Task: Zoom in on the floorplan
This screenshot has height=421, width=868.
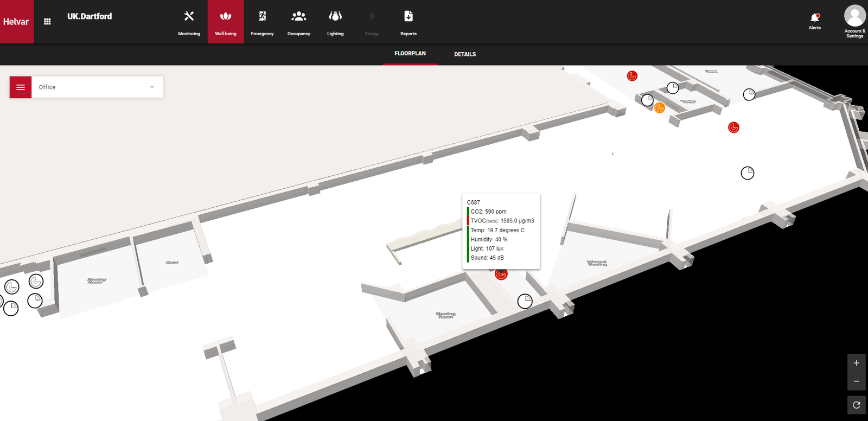Action: pyautogui.click(x=857, y=363)
